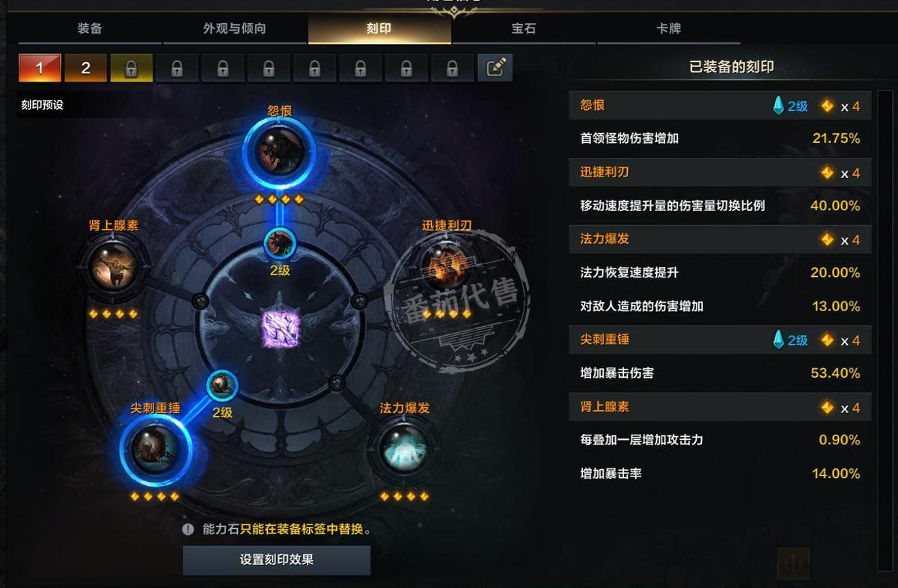Click the yellow locked preset slot
Image resolution: width=898 pixels, height=588 pixels.
[131, 68]
